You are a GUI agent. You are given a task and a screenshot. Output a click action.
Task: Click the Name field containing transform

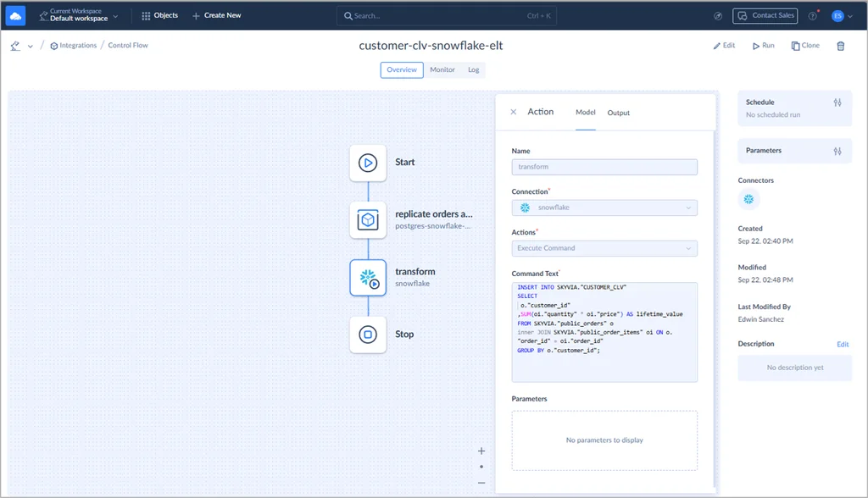tap(604, 167)
